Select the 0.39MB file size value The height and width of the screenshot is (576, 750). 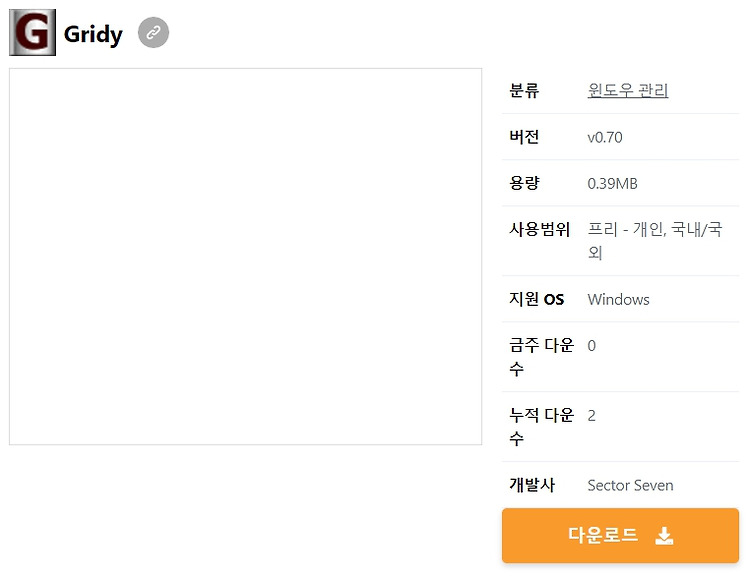pyautogui.click(x=613, y=183)
